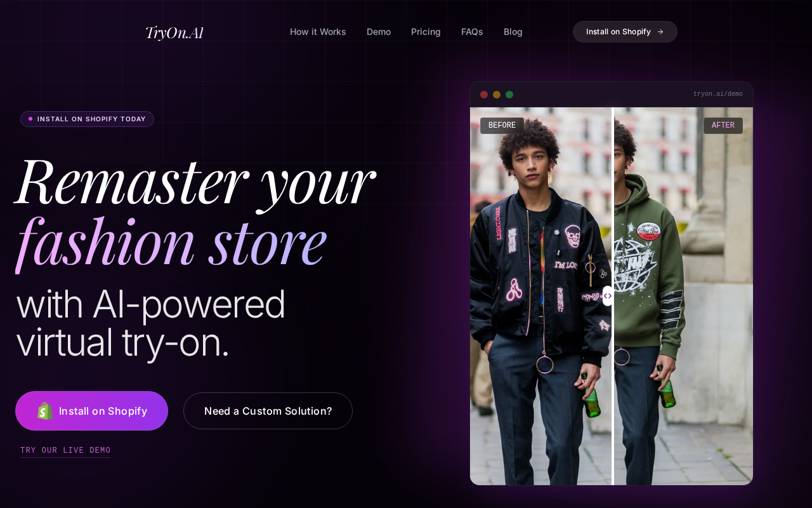The height and width of the screenshot is (508, 812).
Task: Navigate to the FAQs section
Action: 472,32
